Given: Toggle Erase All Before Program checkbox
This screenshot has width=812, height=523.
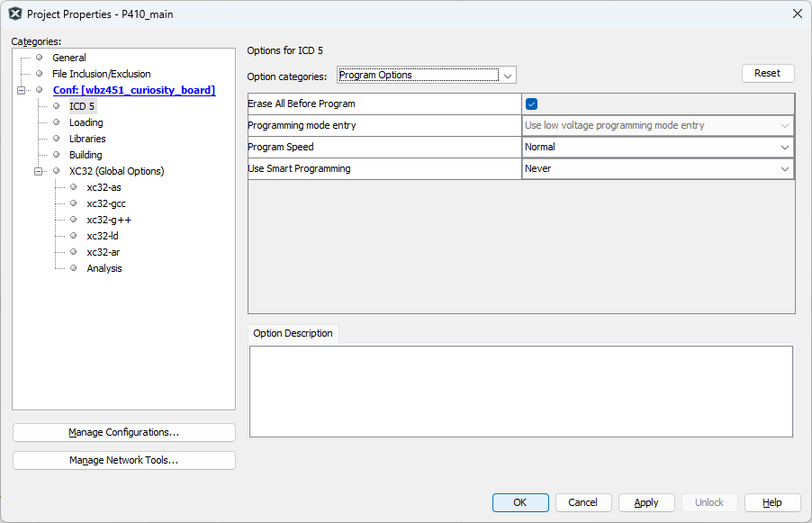Looking at the screenshot, I should click(x=532, y=104).
